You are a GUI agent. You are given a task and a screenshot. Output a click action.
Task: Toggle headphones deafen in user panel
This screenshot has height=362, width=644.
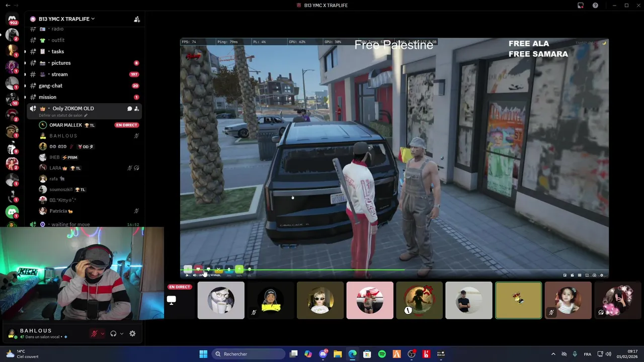[113, 333]
